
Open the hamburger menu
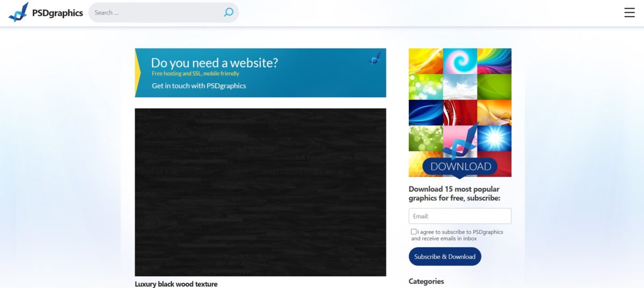[x=630, y=13]
